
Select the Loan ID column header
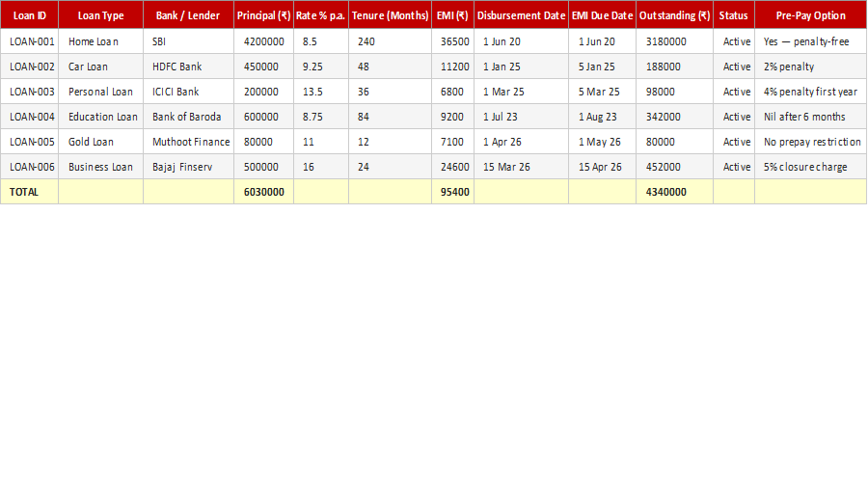tap(29, 14)
